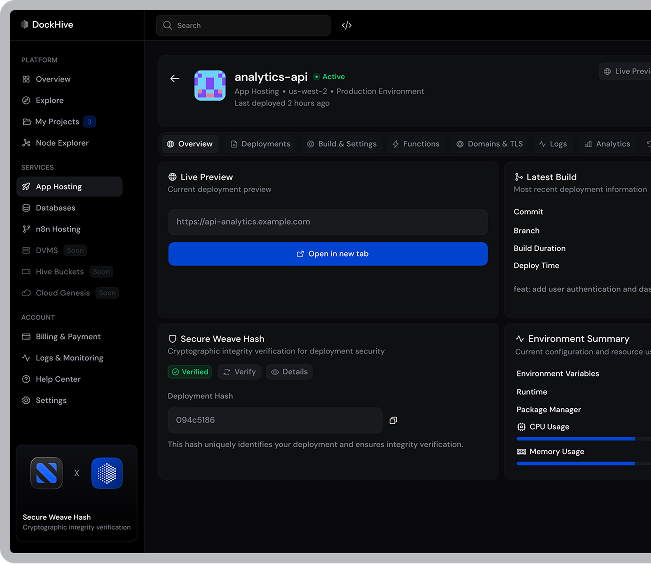Viewport: 651px width, 564px height.
Task: Open Help Center from sidebar
Action: (58, 379)
